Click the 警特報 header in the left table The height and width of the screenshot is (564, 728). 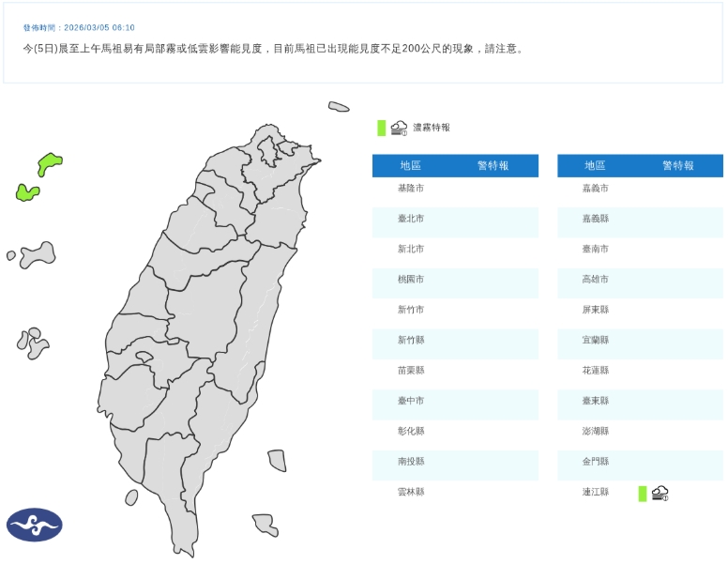(493, 165)
